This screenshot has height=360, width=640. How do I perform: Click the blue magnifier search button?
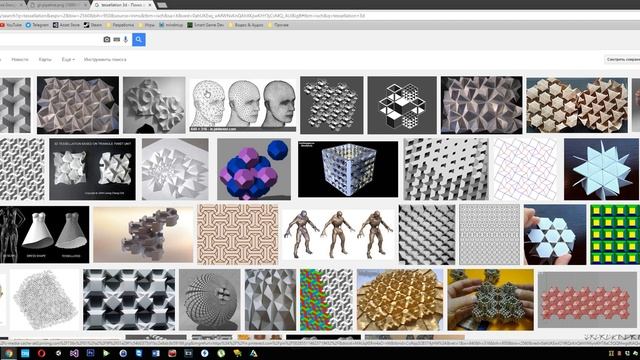pyautogui.click(x=139, y=40)
